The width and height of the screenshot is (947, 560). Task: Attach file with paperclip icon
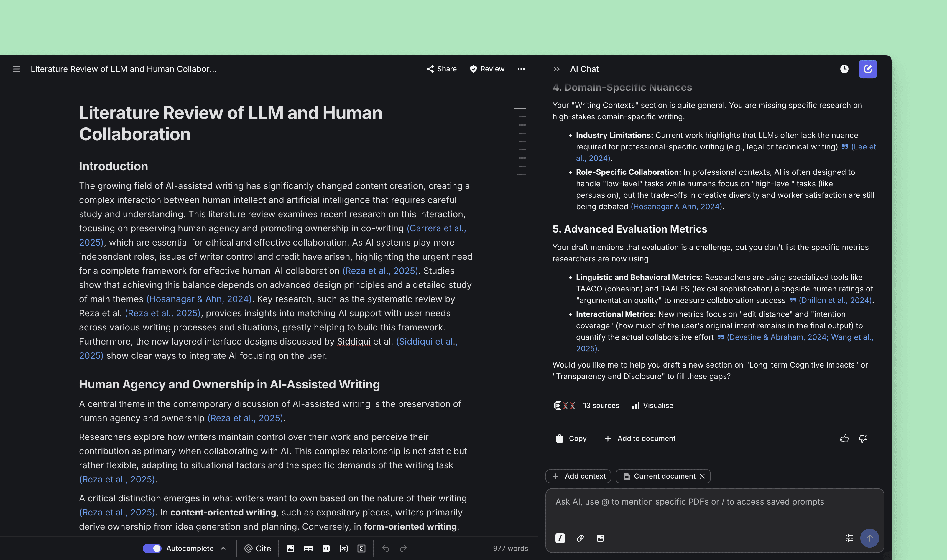pos(580,538)
